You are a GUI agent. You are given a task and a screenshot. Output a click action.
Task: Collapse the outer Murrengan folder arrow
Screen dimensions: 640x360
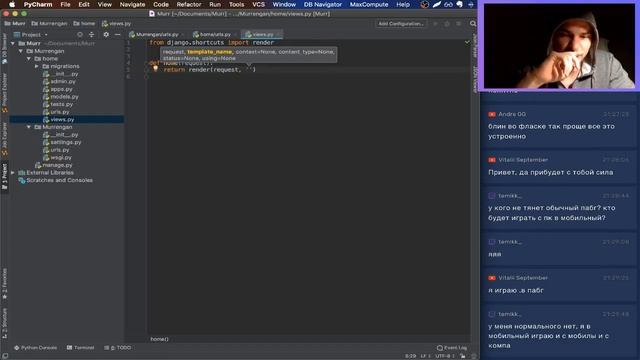pos(21,51)
